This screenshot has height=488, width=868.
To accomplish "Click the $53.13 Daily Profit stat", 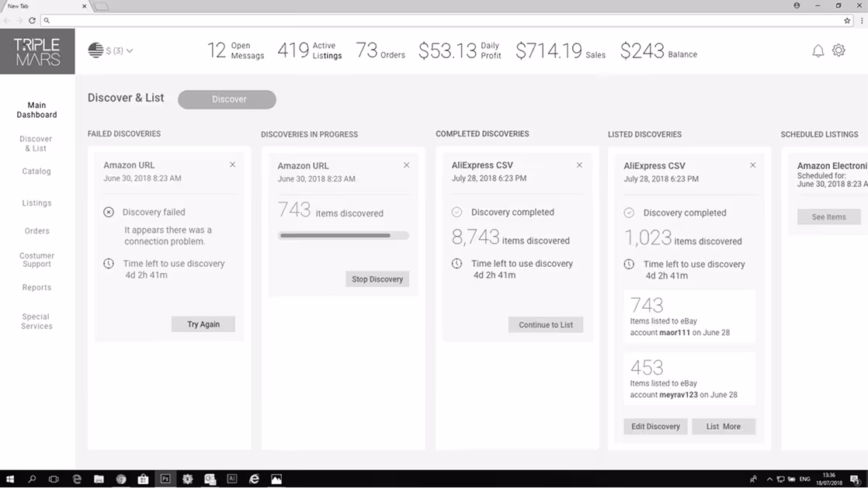I will 460,50.
